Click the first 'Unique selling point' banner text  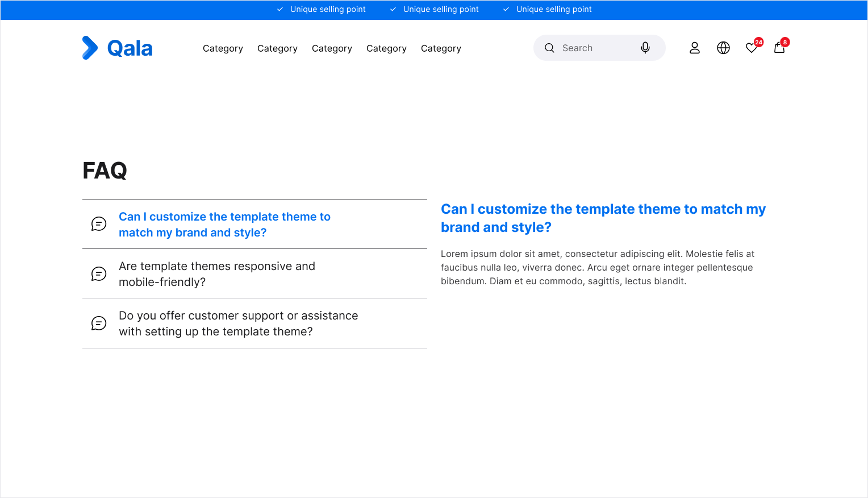click(x=328, y=9)
